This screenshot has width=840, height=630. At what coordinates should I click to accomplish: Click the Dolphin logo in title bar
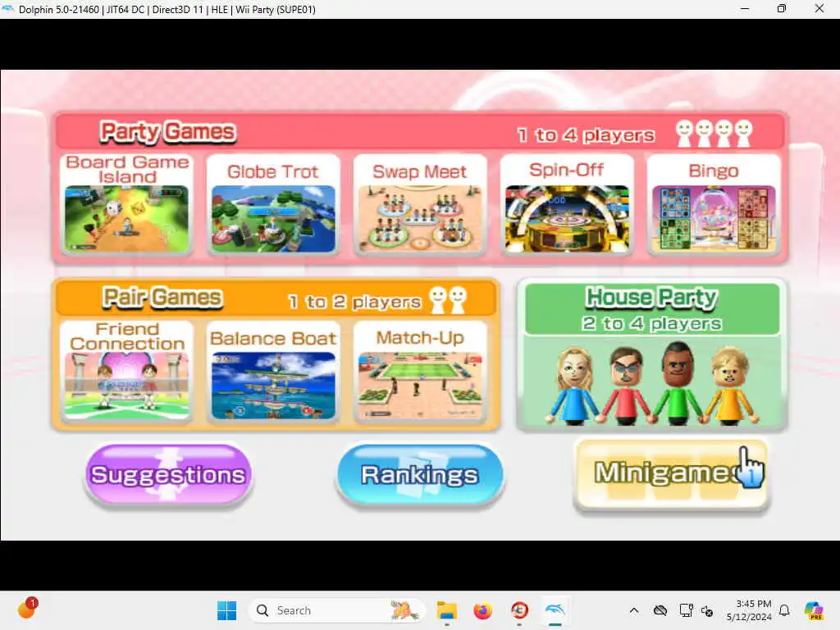click(x=7, y=8)
